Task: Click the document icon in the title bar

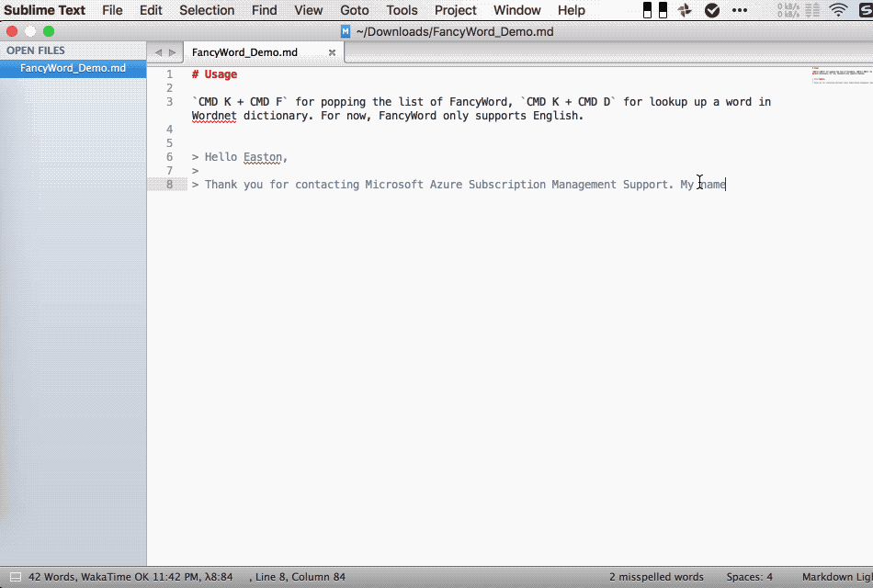Action: click(x=345, y=30)
